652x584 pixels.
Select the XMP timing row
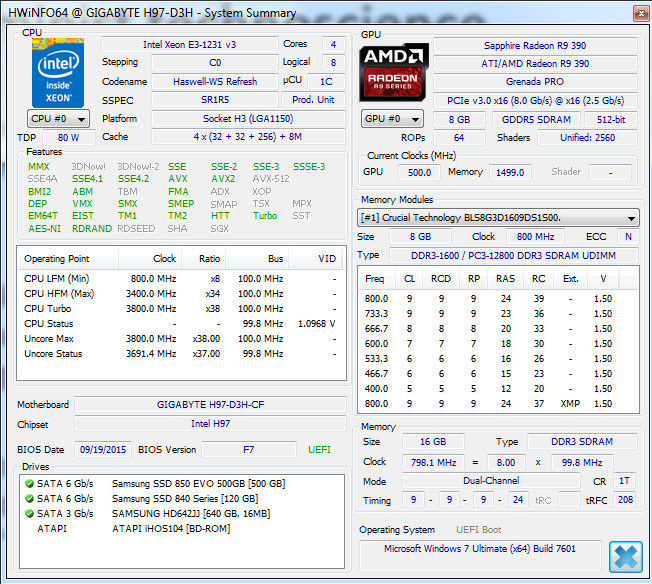[498, 403]
